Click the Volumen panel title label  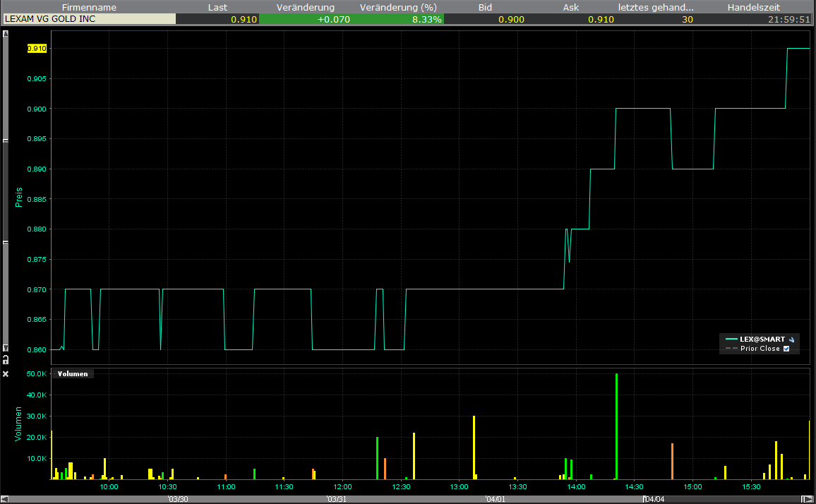tap(73, 374)
